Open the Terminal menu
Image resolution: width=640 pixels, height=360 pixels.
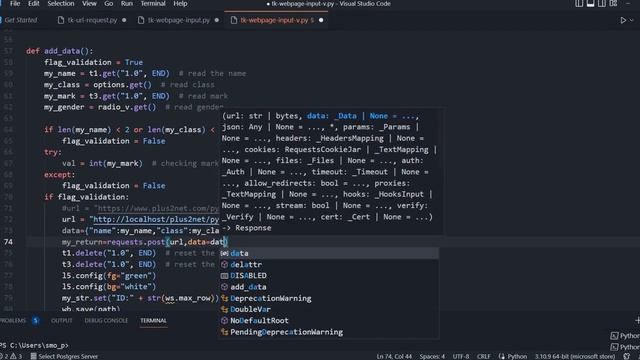point(153,4)
